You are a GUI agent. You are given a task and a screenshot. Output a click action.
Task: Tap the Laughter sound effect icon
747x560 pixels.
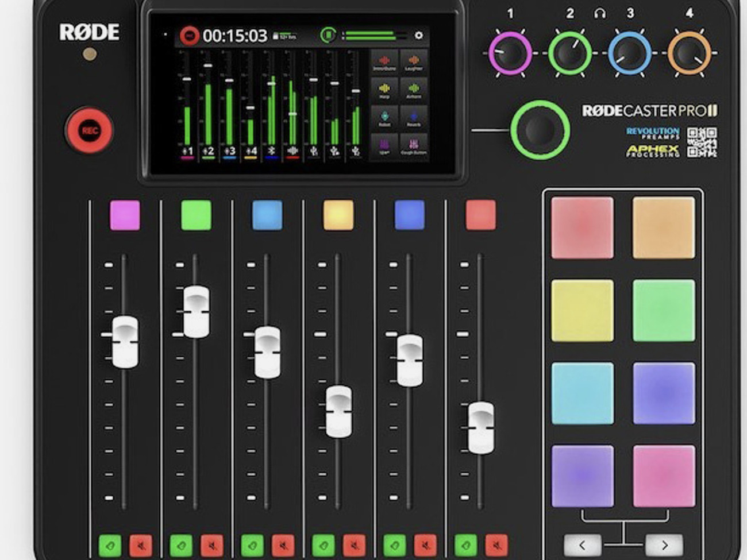click(414, 63)
